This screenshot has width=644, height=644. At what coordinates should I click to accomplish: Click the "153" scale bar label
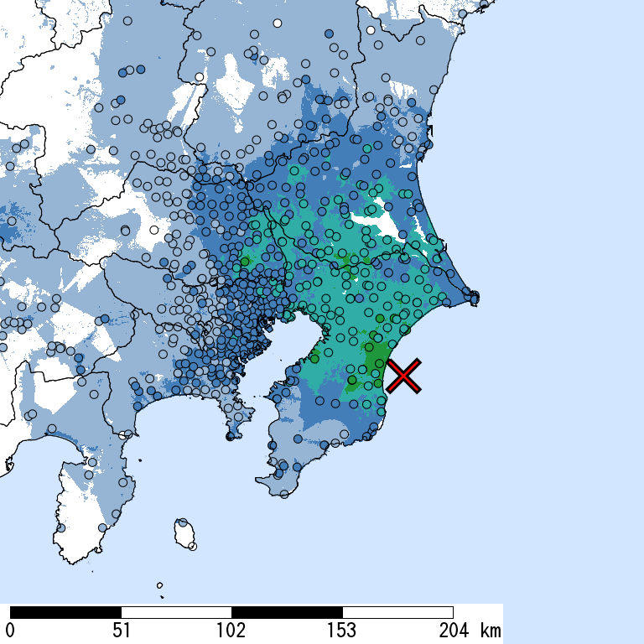[x=342, y=631]
